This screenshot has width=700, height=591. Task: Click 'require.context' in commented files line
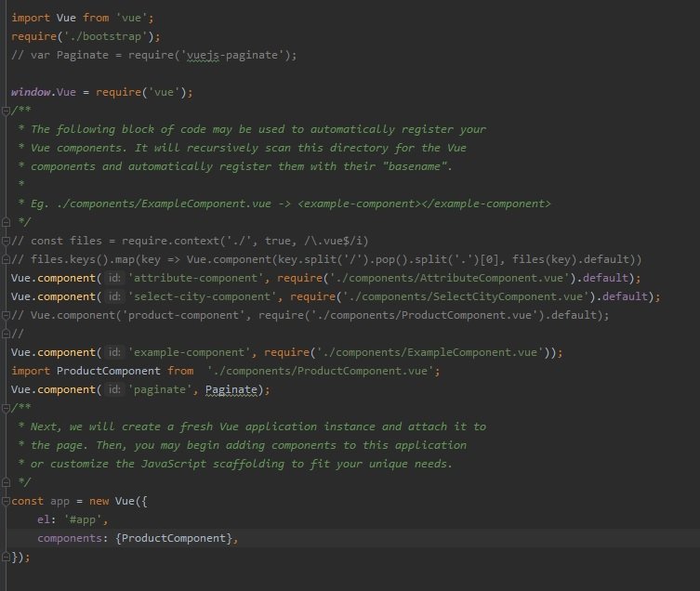tap(170, 241)
